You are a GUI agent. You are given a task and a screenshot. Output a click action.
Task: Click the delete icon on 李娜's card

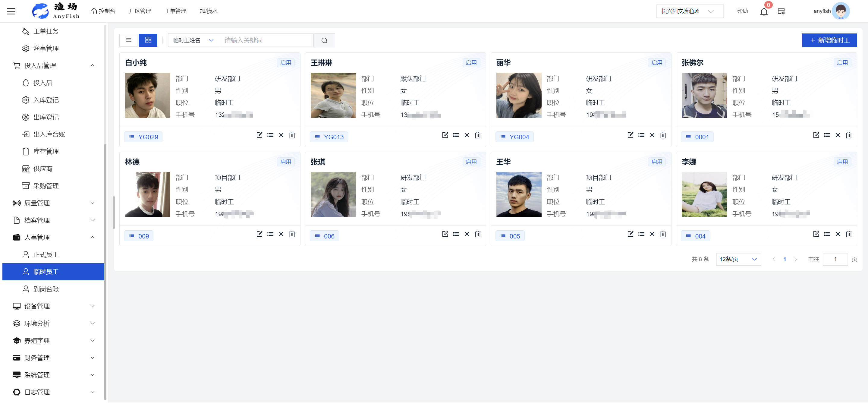848,234
